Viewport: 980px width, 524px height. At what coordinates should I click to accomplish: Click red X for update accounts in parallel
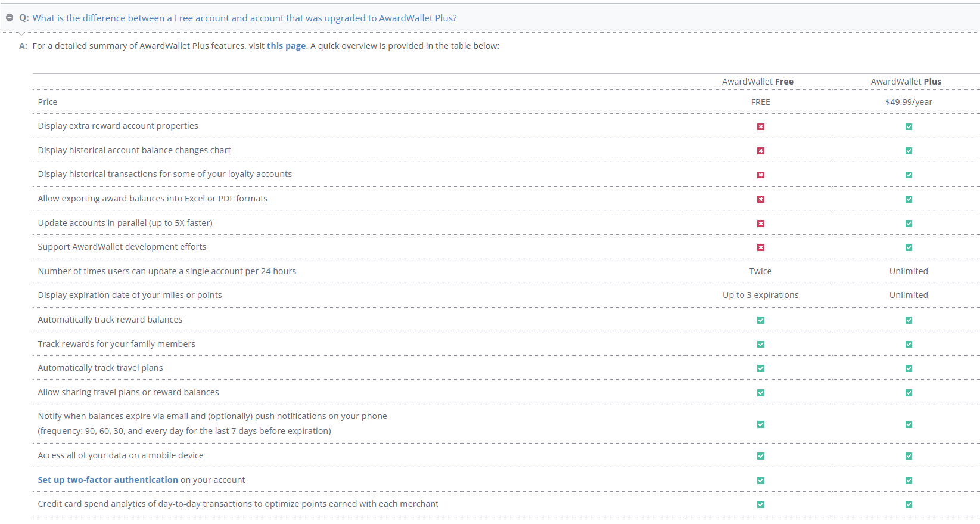tap(761, 224)
